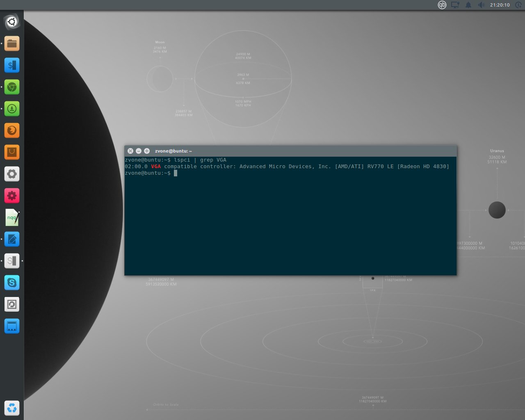Open the pink gear tweak tool
Image resolution: width=525 pixels, height=420 pixels.
[x=12, y=196]
